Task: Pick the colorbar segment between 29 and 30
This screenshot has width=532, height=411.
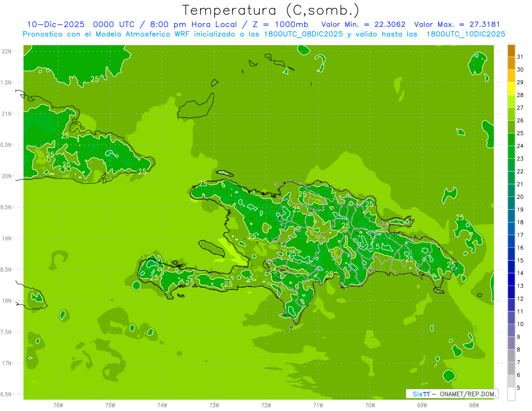Action: tap(511, 76)
